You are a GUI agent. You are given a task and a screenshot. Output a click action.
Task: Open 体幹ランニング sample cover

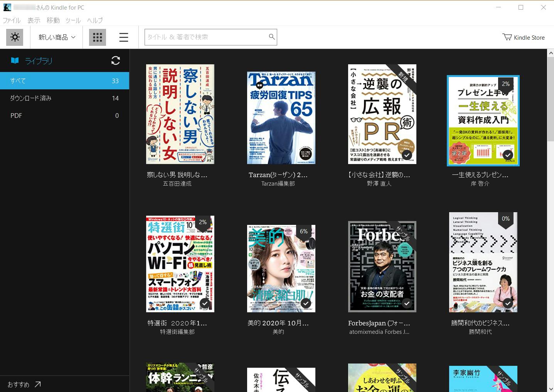click(180, 377)
